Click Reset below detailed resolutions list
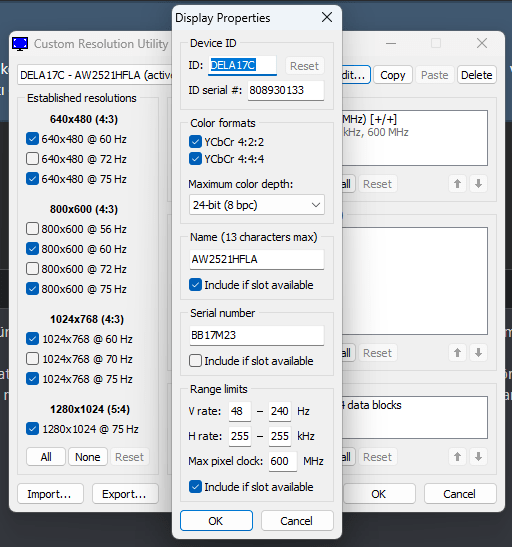This screenshot has height=547, width=512. (x=377, y=183)
